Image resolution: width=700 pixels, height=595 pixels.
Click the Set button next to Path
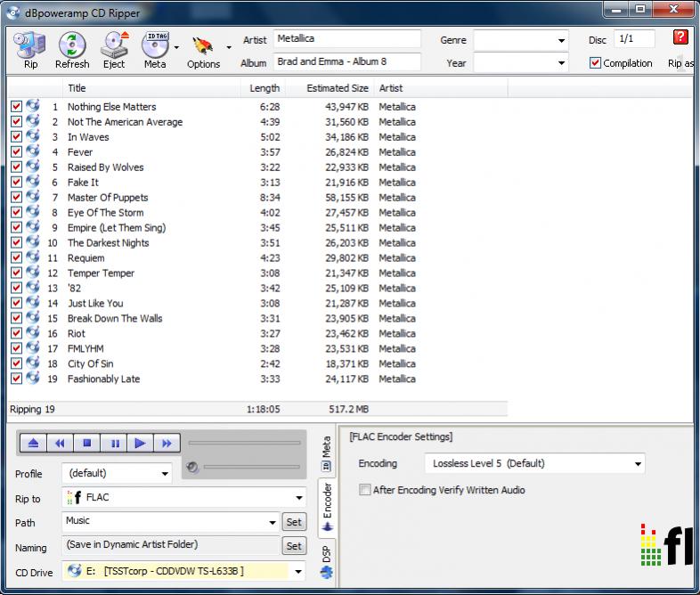click(294, 522)
